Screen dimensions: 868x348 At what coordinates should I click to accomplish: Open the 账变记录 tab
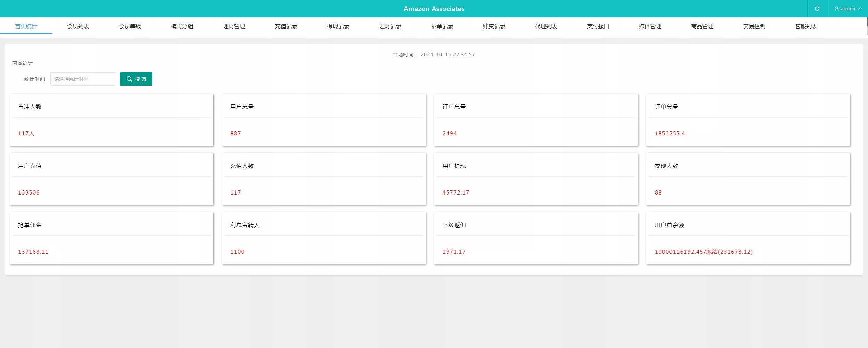pyautogui.click(x=494, y=26)
